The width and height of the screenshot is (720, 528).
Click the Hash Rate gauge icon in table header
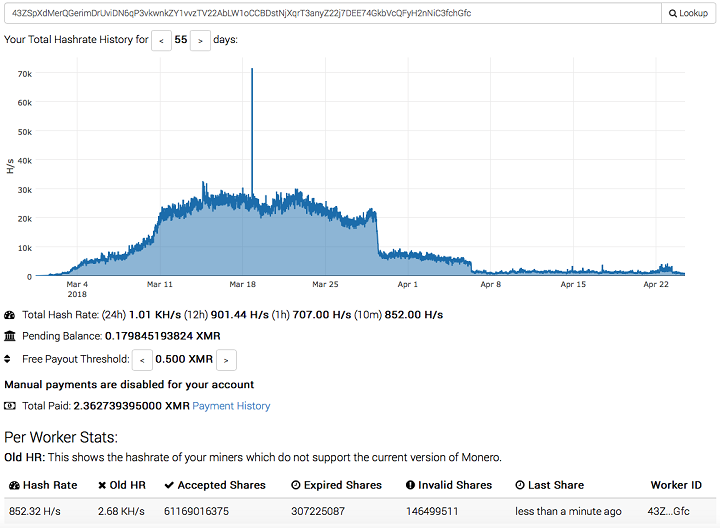click(x=14, y=485)
